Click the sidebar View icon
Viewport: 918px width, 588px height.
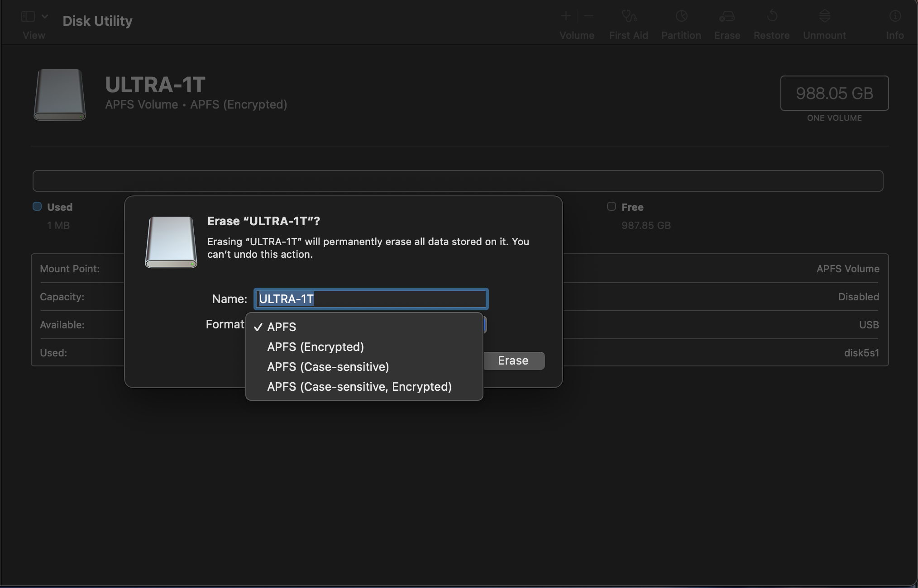[x=28, y=17]
